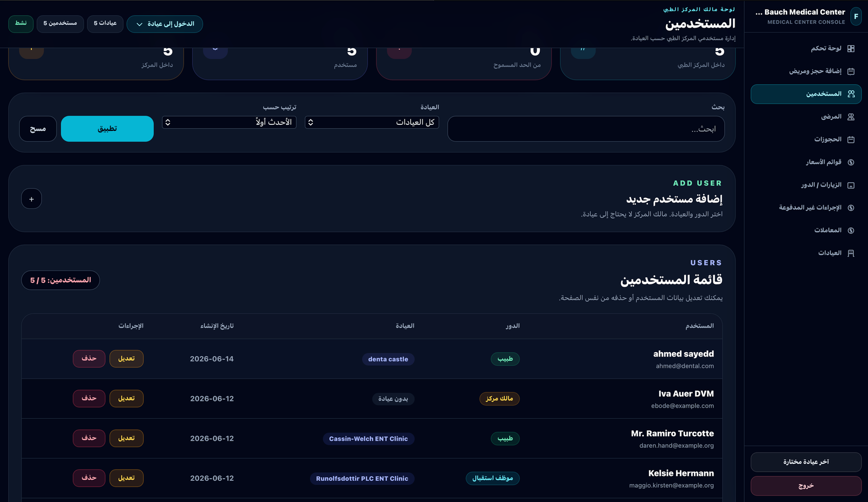Click the icon beside الإجراءات غير المدفوعة
The width and height of the screenshot is (868, 502).
pos(851,208)
